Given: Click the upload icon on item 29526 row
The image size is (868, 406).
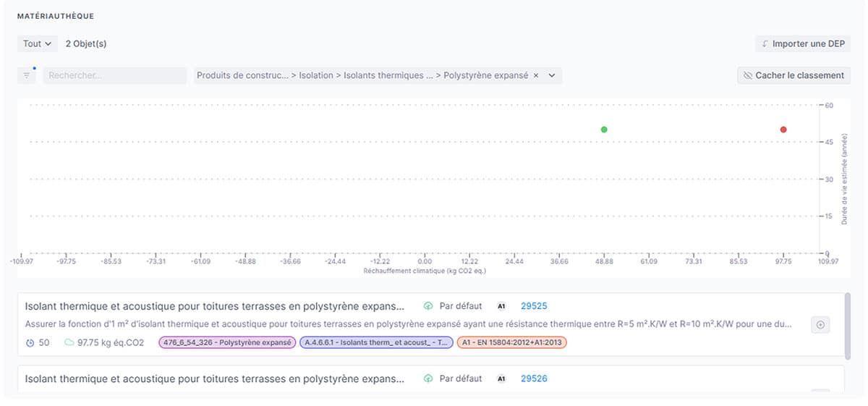Looking at the screenshot, I should click(428, 378).
